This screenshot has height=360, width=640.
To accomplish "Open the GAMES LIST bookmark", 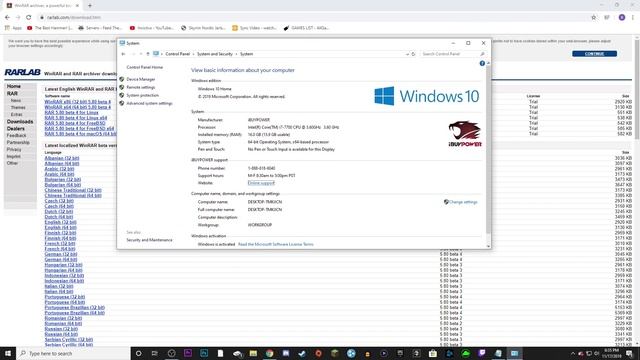I will pyautogui.click(x=306, y=28).
